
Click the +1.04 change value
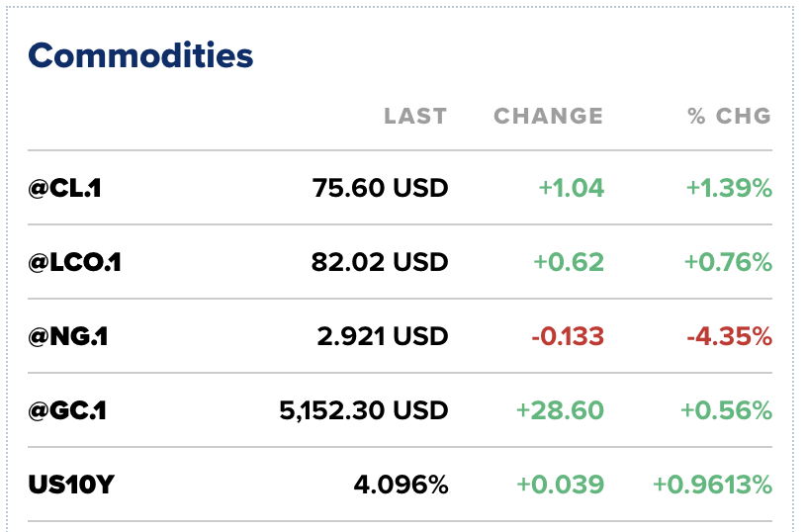point(571,188)
